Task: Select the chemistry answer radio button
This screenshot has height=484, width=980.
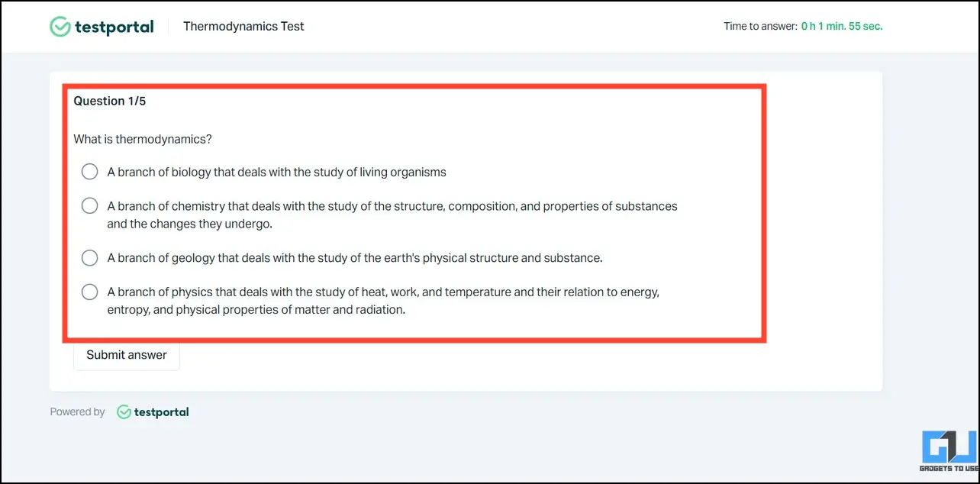Action: coord(90,206)
